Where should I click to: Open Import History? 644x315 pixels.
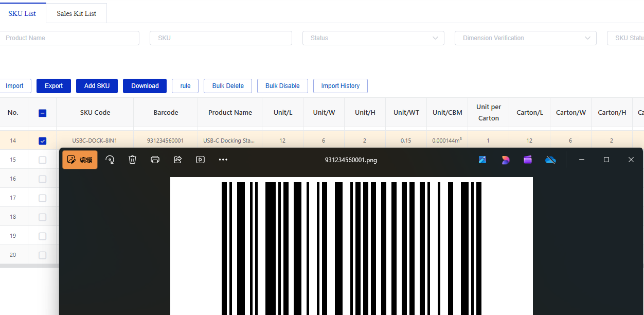341,86
